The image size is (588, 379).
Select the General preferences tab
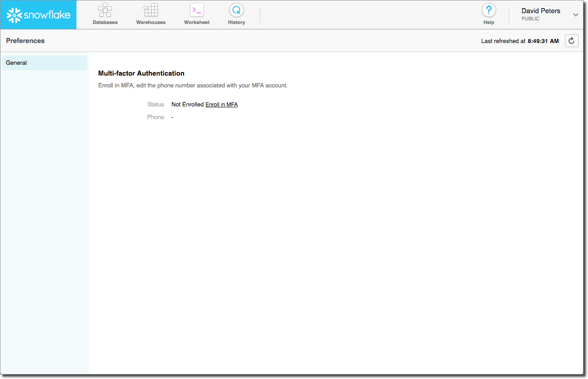pos(44,63)
